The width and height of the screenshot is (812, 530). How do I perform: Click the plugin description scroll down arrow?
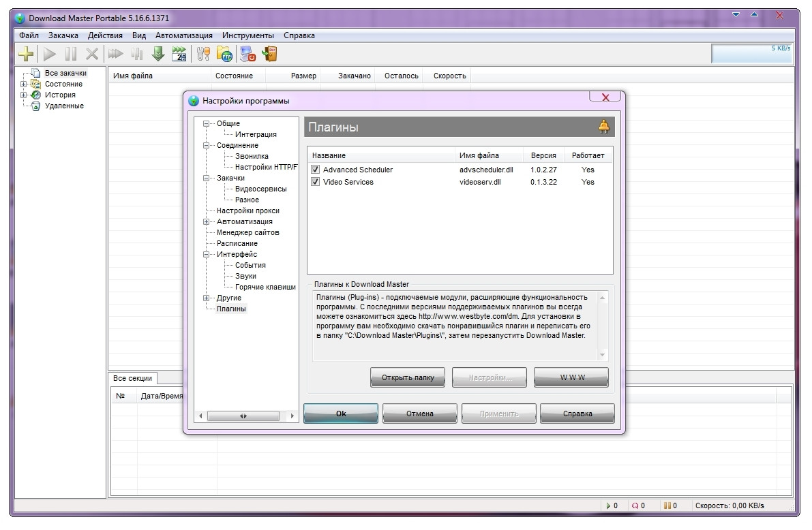(602, 355)
